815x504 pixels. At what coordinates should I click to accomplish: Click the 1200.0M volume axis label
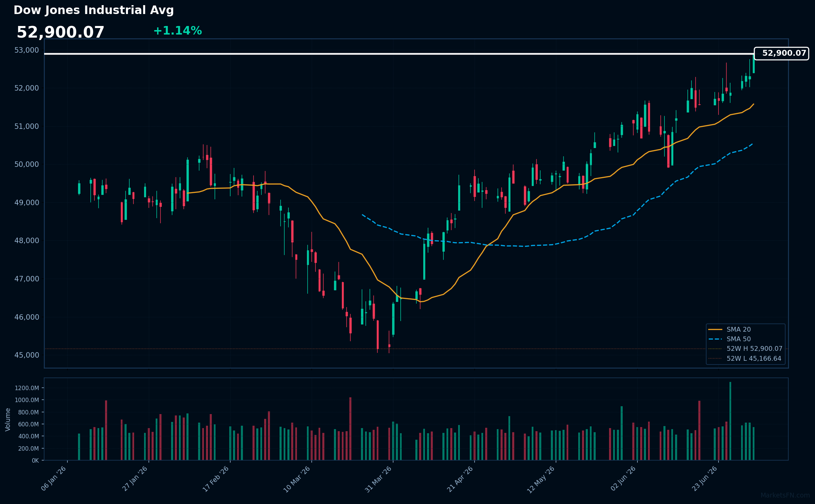click(27, 388)
